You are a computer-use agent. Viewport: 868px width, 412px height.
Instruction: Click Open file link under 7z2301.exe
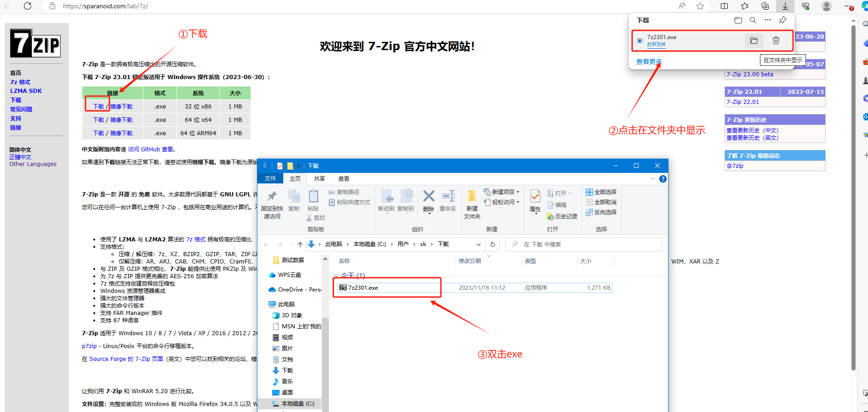(x=657, y=45)
